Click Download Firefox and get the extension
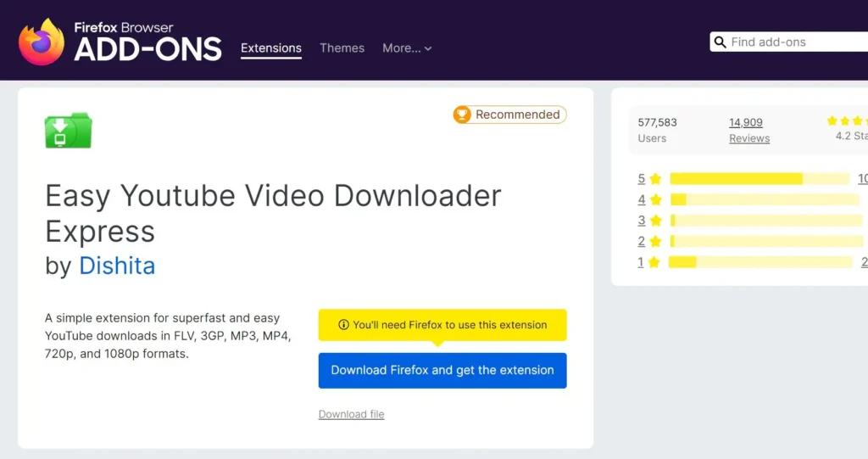Screen dimensions: 868x459 pyautogui.click(x=442, y=370)
